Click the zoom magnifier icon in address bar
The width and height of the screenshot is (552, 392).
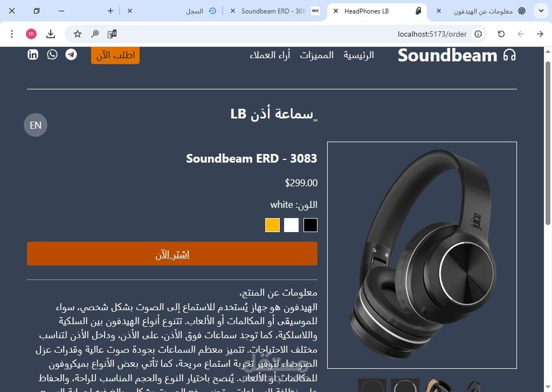coord(95,34)
